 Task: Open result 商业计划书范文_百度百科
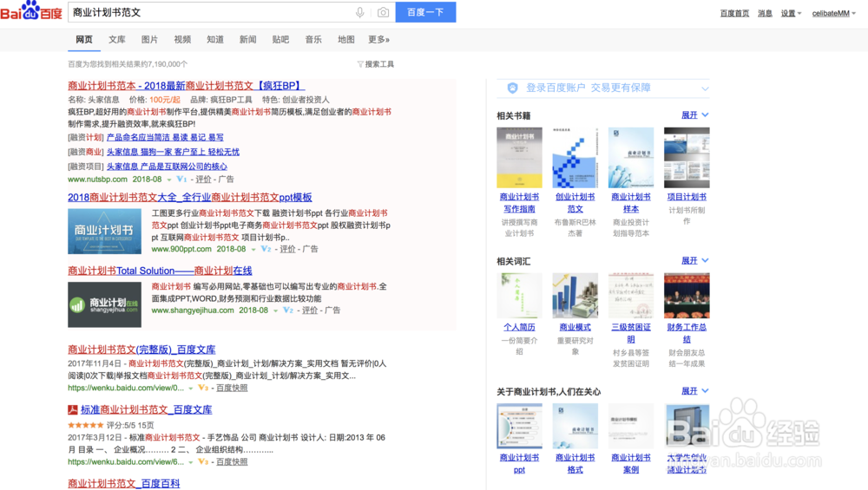click(x=124, y=483)
